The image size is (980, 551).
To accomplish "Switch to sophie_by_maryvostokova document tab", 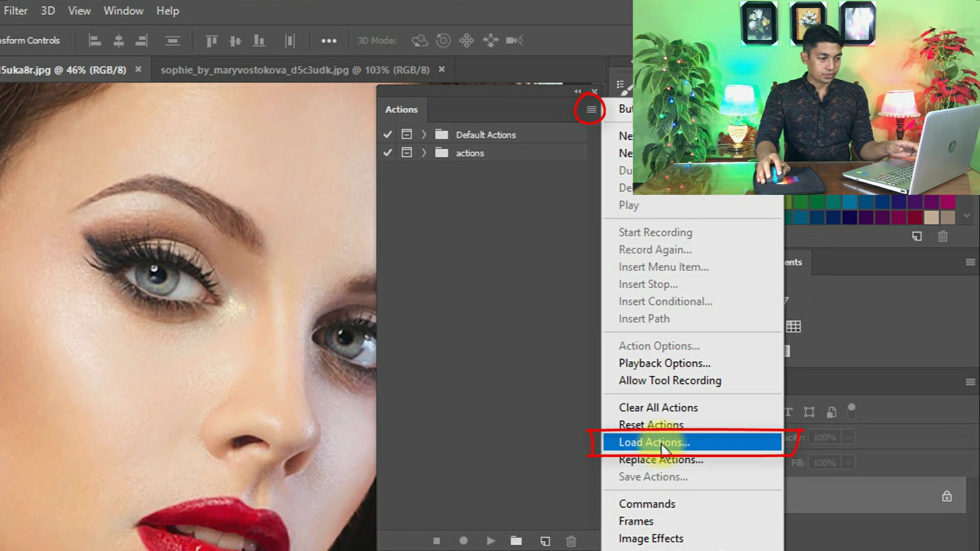I will click(295, 70).
